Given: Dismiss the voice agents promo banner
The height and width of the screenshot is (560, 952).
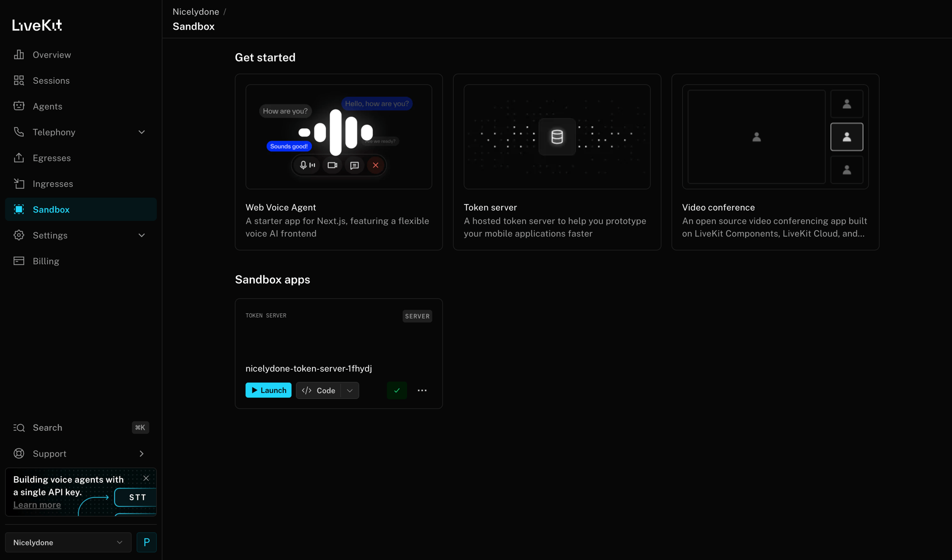Looking at the screenshot, I should tap(146, 478).
